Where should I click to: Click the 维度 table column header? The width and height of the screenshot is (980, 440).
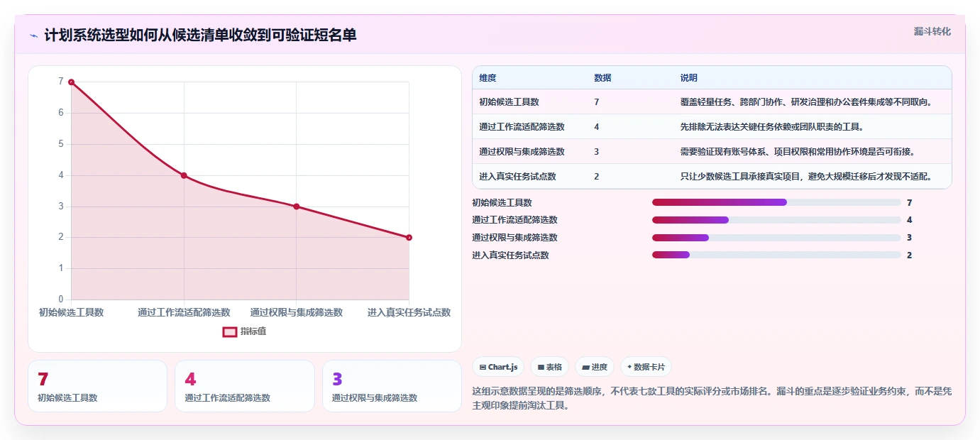[488, 78]
